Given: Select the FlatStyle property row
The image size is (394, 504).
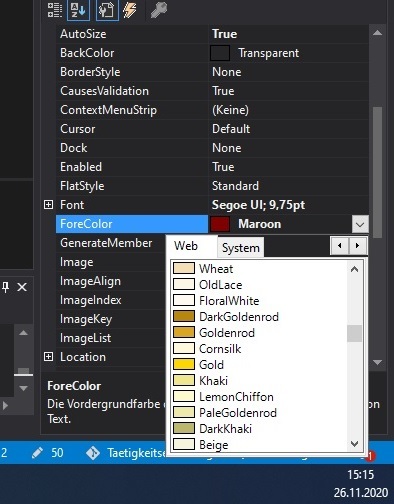Looking at the screenshot, I should pos(212,186).
